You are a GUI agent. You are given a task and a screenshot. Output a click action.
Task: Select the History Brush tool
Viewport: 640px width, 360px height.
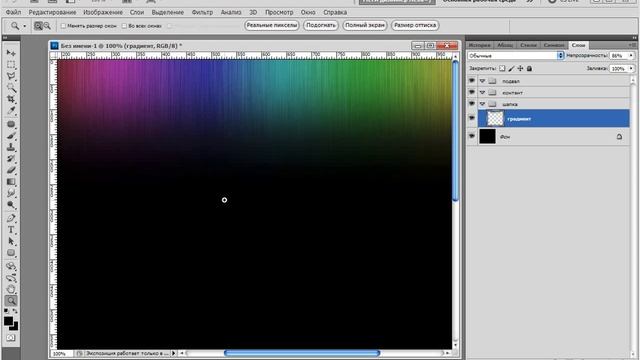click(x=11, y=158)
